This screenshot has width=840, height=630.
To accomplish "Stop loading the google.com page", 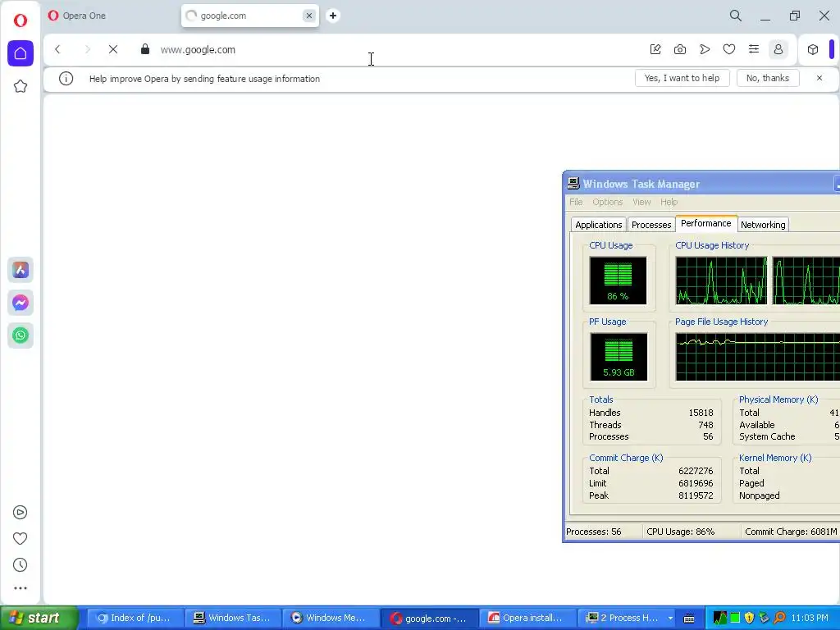I will (x=113, y=49).
